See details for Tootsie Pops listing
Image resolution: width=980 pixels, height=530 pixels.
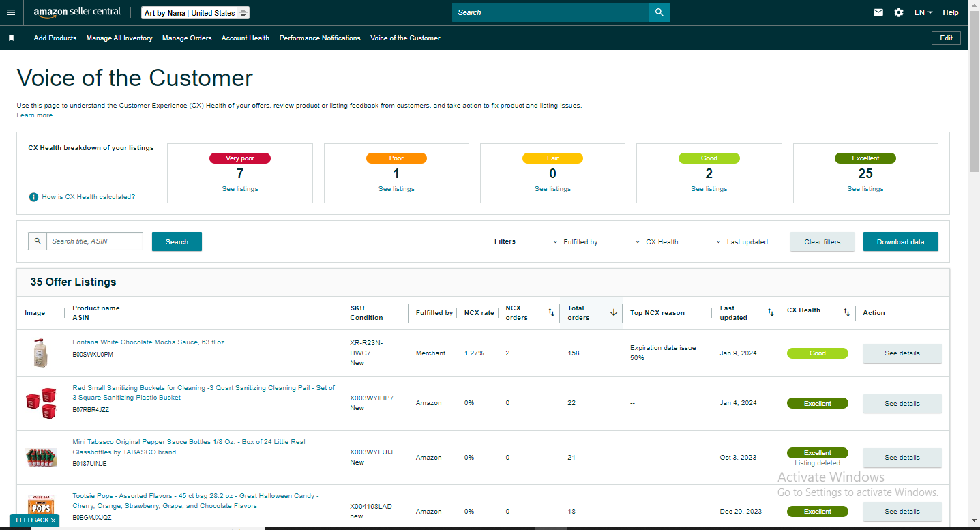(902, 512)
